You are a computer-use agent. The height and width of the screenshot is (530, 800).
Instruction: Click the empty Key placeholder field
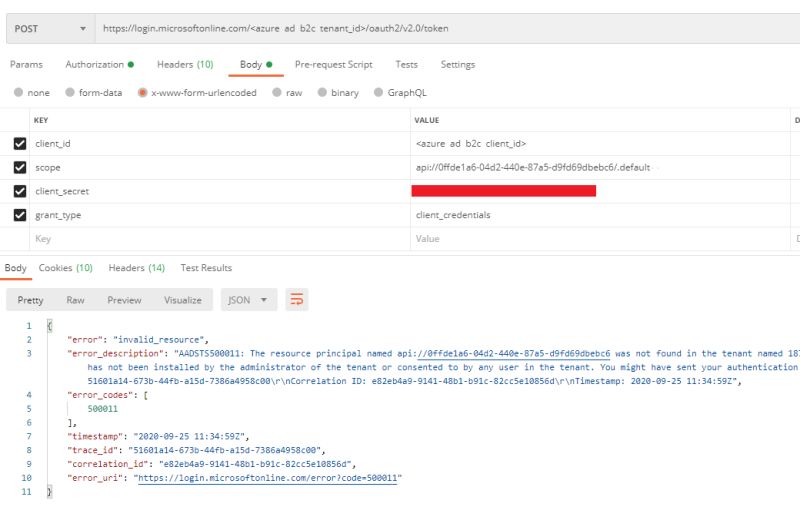click(x=220, y=239)
